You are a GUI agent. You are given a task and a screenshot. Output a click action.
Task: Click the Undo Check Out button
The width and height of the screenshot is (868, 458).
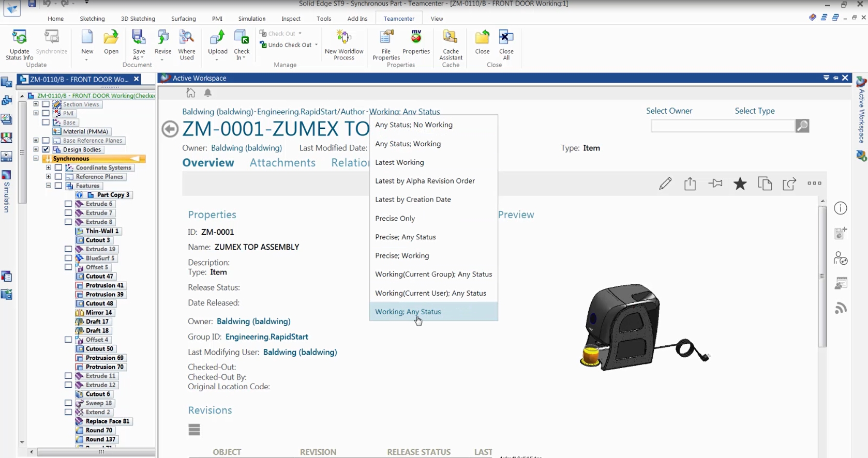click(x=286, y=45)
